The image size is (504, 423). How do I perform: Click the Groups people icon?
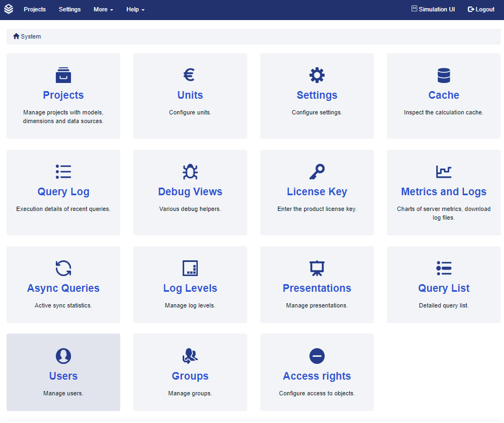190,356
